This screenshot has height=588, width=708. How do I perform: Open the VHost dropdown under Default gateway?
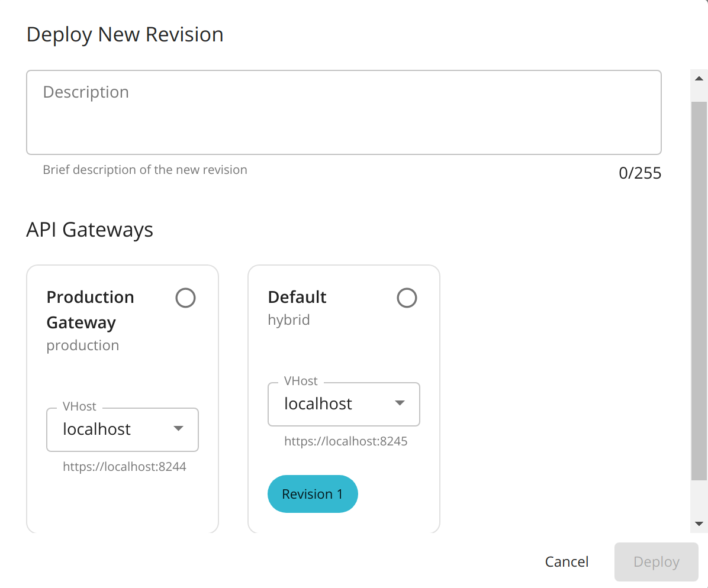point(343,404)
